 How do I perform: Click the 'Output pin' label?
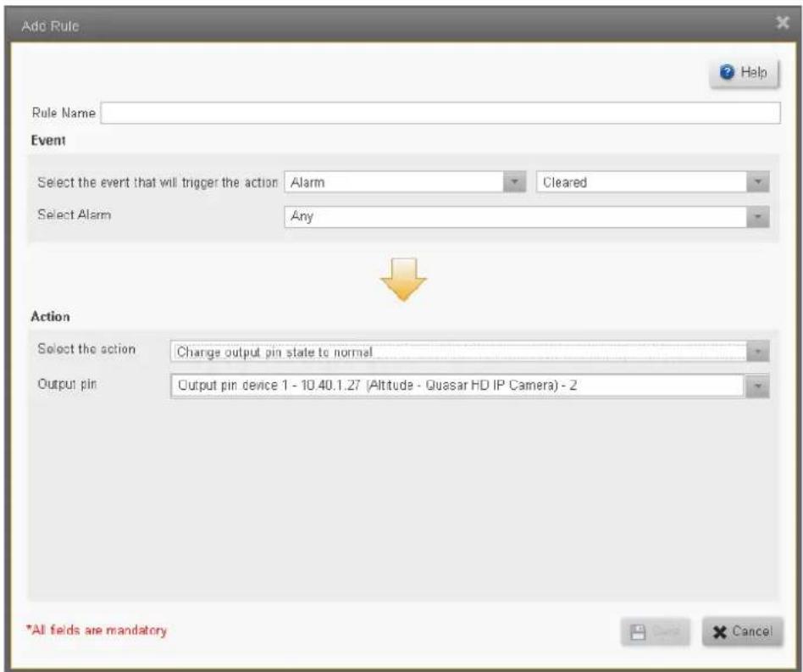click(x=67, y=384)
